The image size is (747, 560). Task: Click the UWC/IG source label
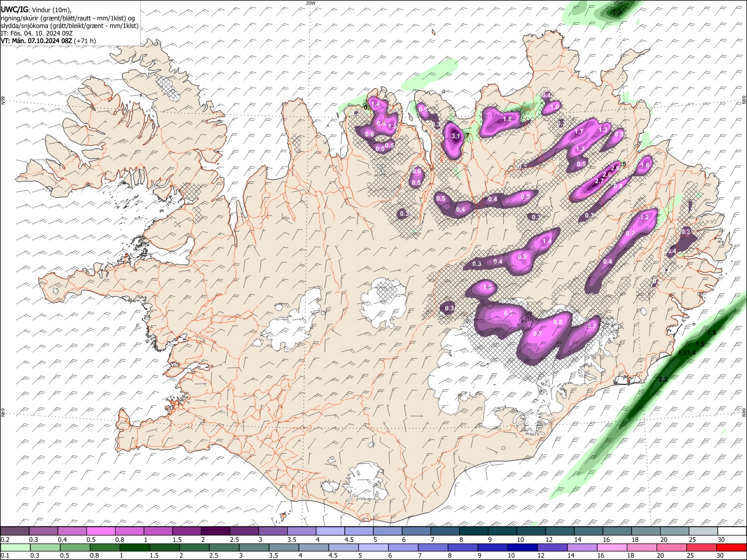click(x=14, y=9)
